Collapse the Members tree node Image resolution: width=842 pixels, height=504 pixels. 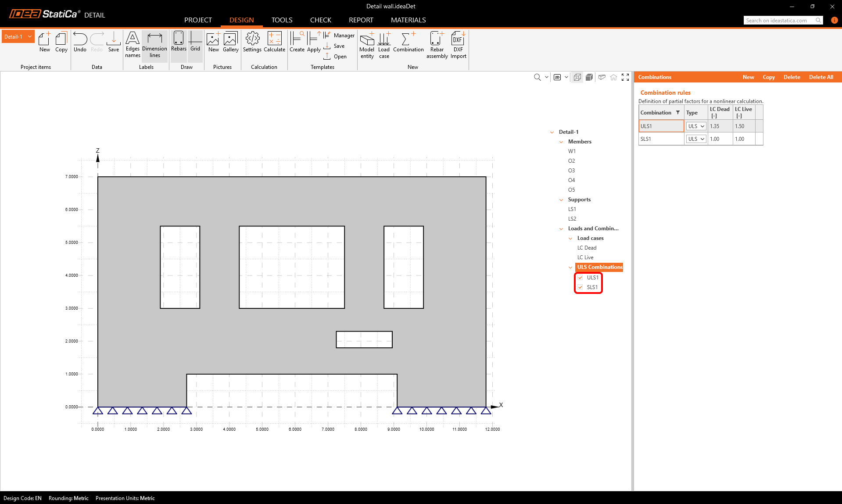click(x=561, y=142)
